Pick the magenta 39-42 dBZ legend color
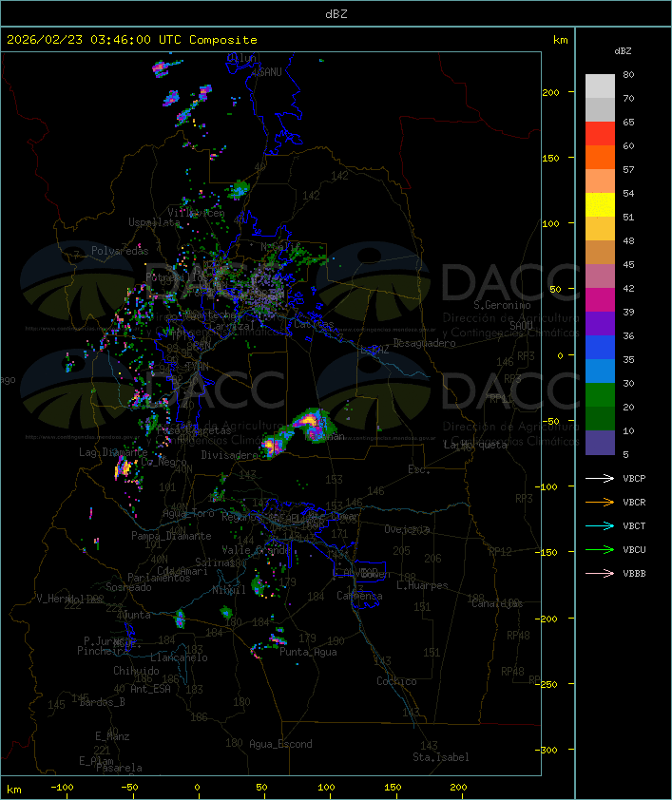 tap(600, 300)
